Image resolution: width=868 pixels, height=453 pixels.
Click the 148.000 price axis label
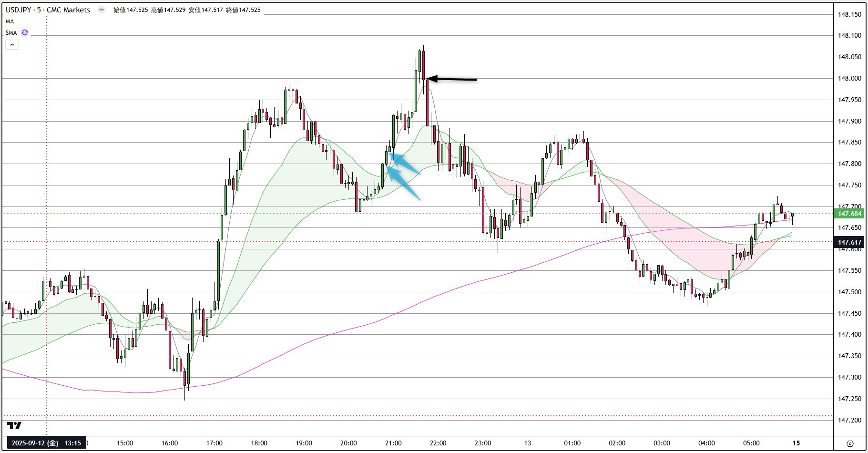click(850, 78)
